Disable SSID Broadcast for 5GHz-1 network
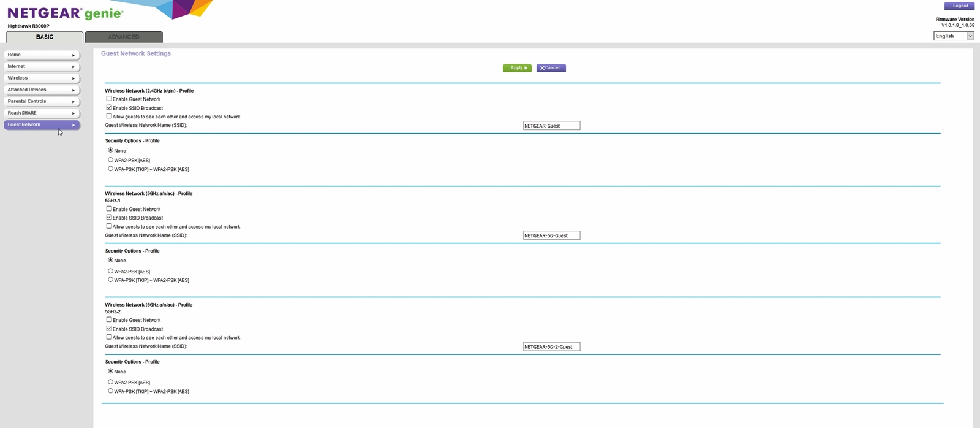980x428 pixels. (x=109, y=218)
